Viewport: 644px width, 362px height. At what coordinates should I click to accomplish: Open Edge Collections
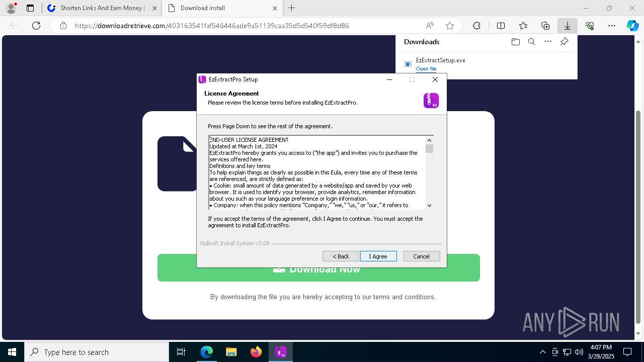pyautogui.click(x=545, y=26)
